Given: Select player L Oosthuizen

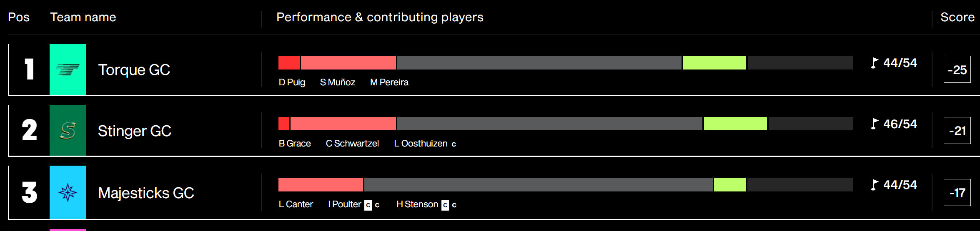Looking at the screenshot, I should coord(421,144).
